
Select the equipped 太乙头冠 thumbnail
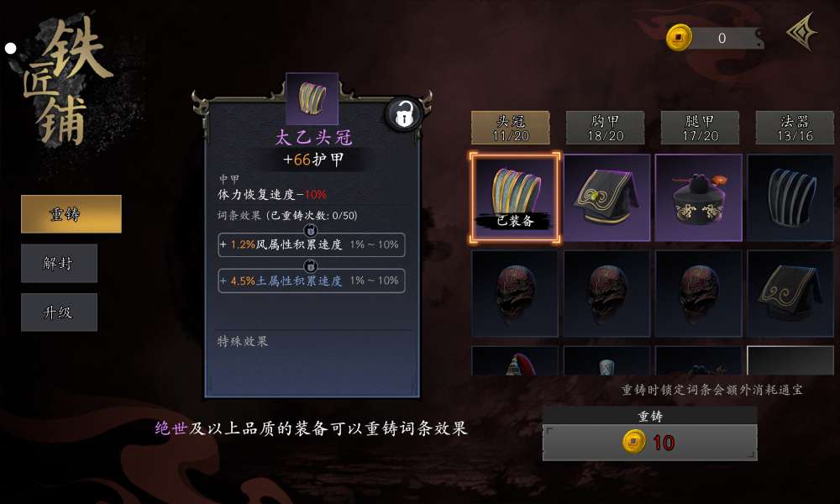point(515,197)
